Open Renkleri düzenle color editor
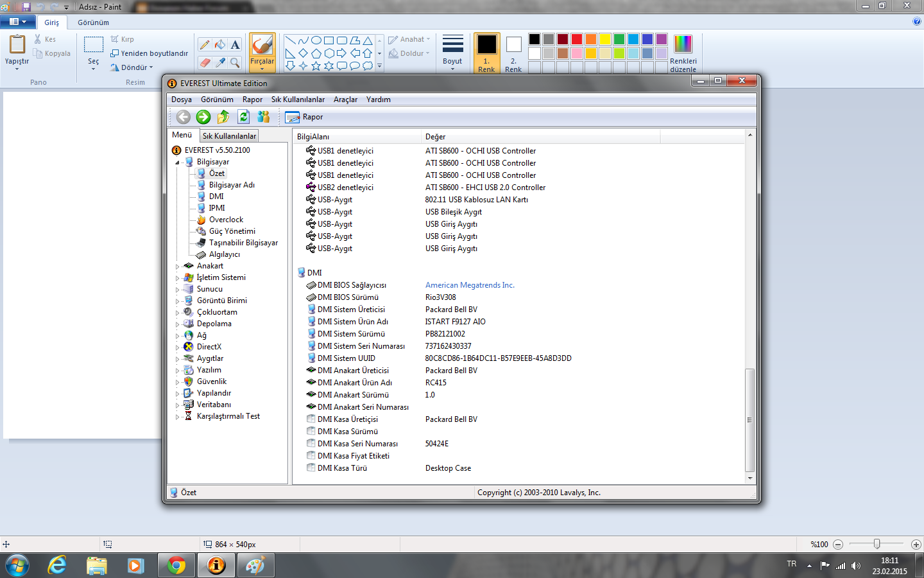Screen dimensions: 924x578 683,53
